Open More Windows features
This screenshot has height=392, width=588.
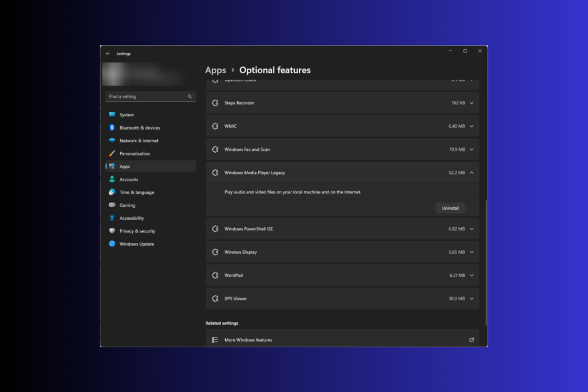(x=342, y=338)
